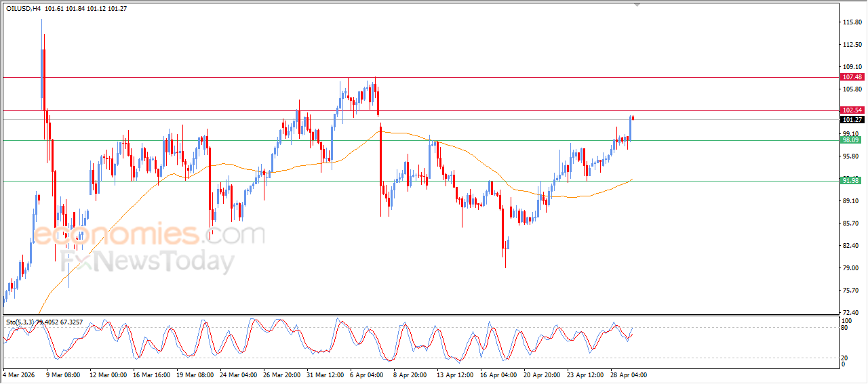The image size is (868, 384).
Task: Click the 6 Apr 04:00 time label
Action: pos(368,375)
